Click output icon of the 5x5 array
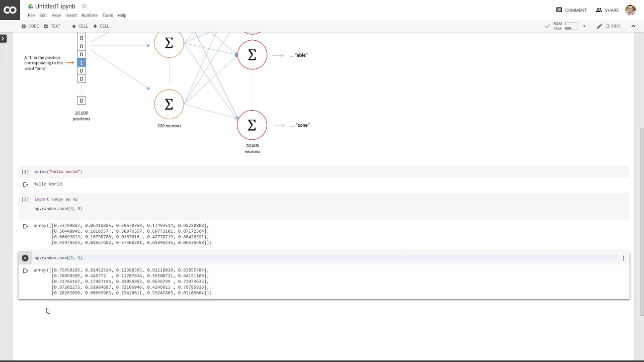The image size is (644, 362). [x=25, y=270]
